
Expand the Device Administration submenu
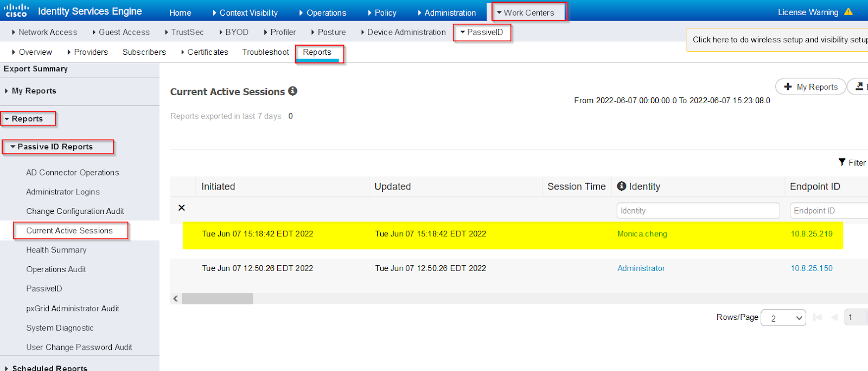tap(403, 32)
